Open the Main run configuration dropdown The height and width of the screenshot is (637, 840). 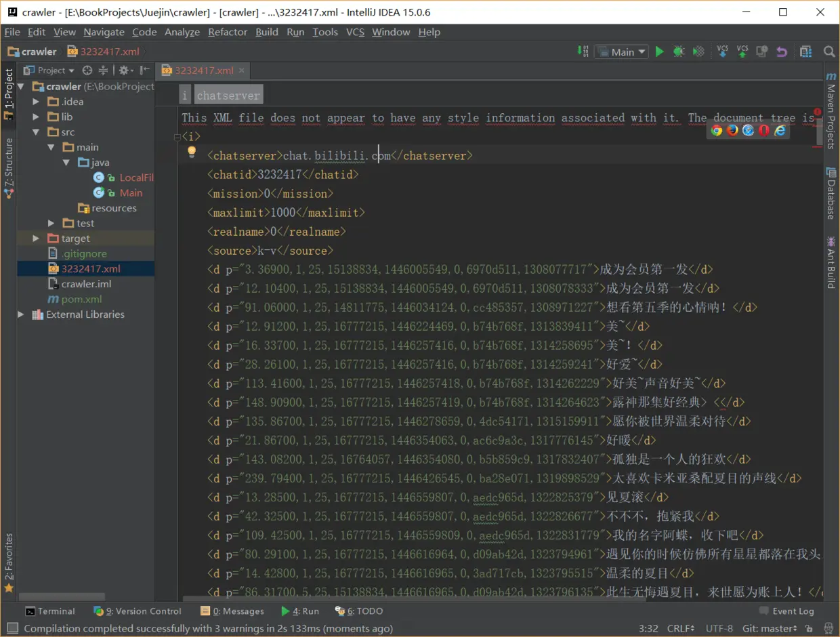(x=622, y=52)
